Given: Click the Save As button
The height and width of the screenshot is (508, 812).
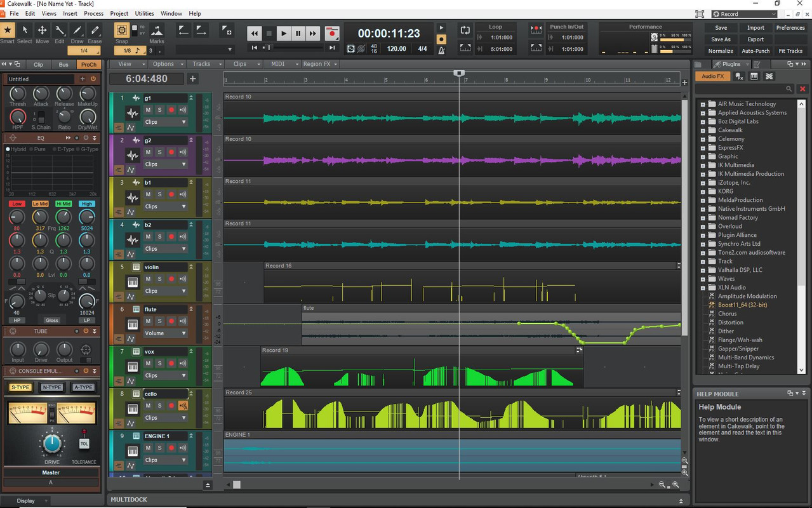Looking at the screenshot, I should [721, 39].
